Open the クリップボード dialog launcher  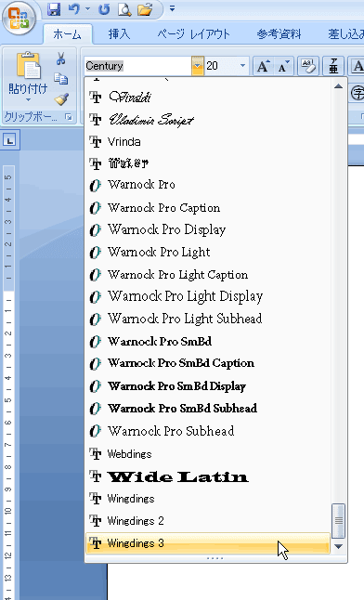point(69,117)
